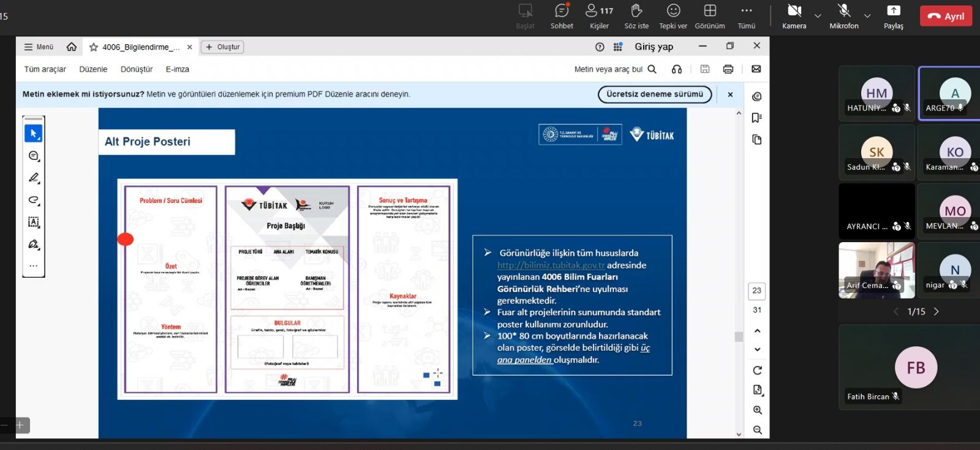The height and width of the screenshot is (450, 980).
Task: Expand the microphone options arrow
Action: click(867, 15)
